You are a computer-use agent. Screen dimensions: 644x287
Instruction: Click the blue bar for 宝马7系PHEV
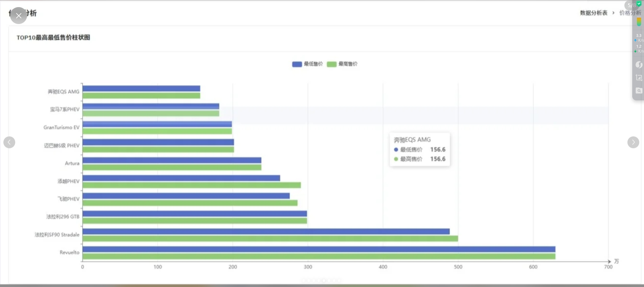point(151,106)
